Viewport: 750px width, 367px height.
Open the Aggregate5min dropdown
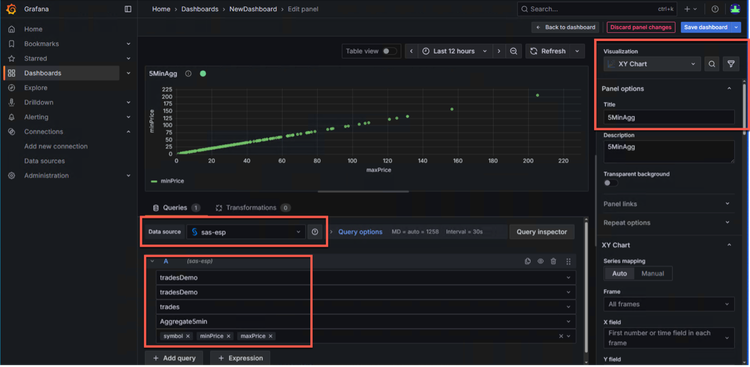pos(366,322)
